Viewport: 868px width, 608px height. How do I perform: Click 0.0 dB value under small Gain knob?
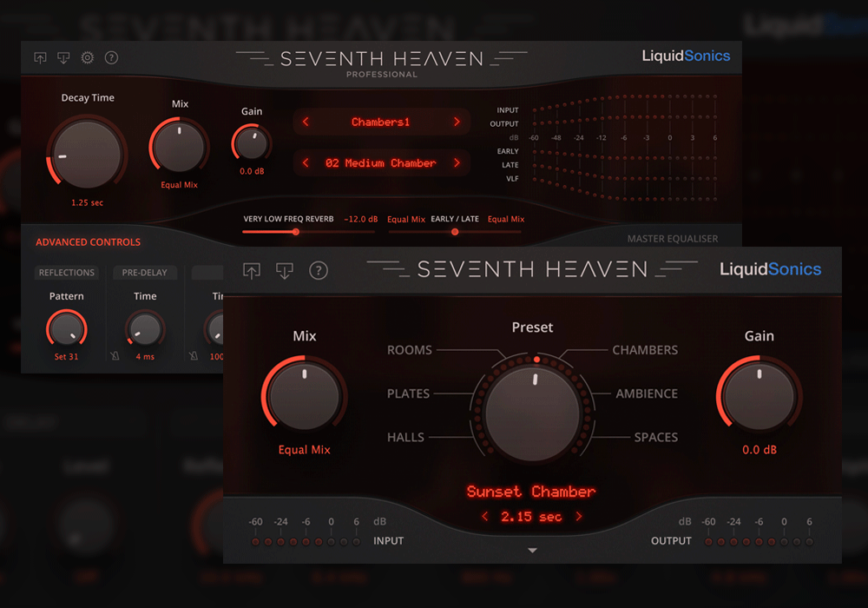click(252, 171)
